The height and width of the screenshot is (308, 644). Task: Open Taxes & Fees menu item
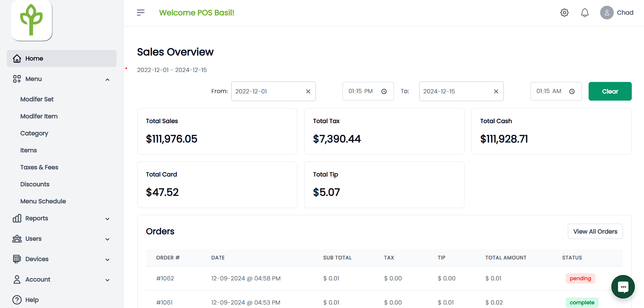pyautogui.click(x=39, y=167)
